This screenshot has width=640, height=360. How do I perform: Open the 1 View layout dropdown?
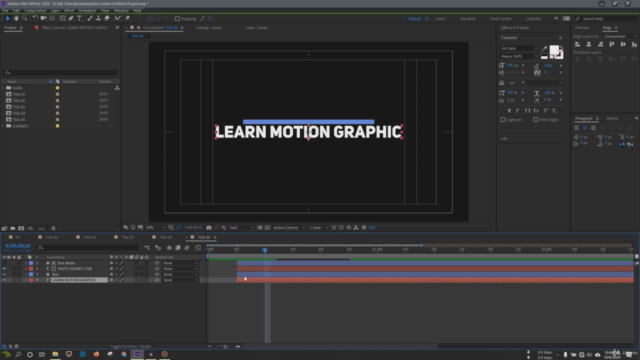[x=318, y=227]
